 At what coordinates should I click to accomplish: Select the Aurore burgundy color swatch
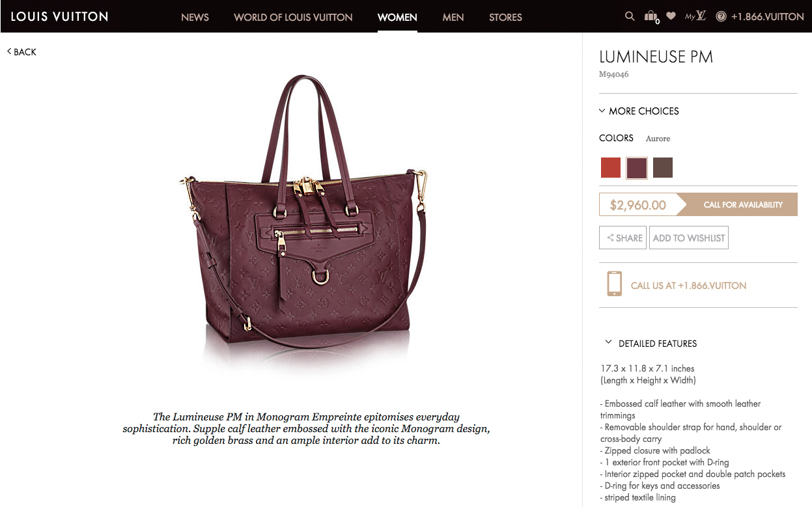[x=637, y=167]
